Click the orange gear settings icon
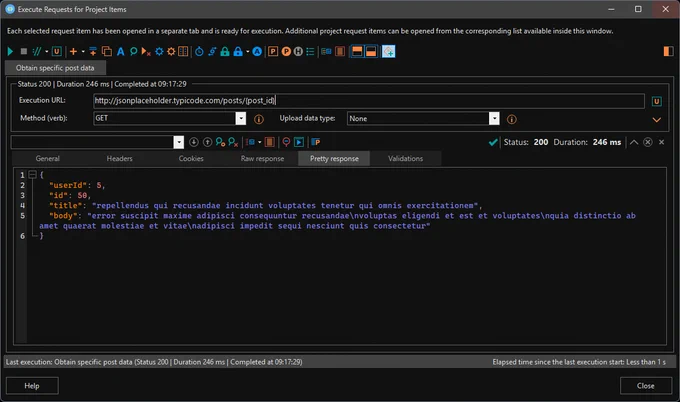680x402 pixels. pos(171,52)
